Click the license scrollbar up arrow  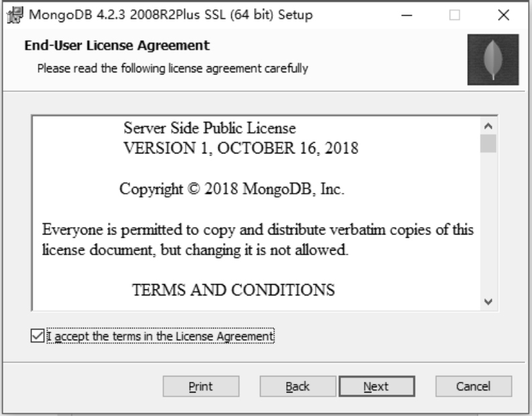coord(488,125)
